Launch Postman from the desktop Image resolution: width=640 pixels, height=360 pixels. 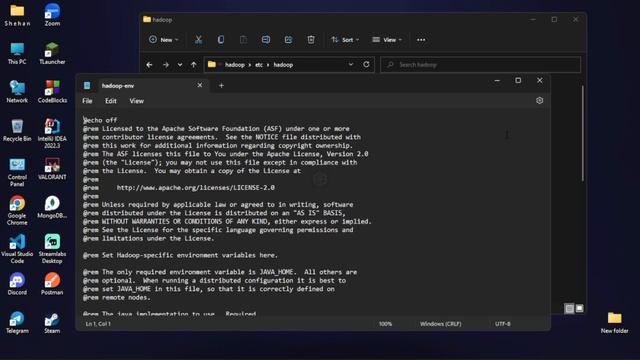click(x=52, y=284)
